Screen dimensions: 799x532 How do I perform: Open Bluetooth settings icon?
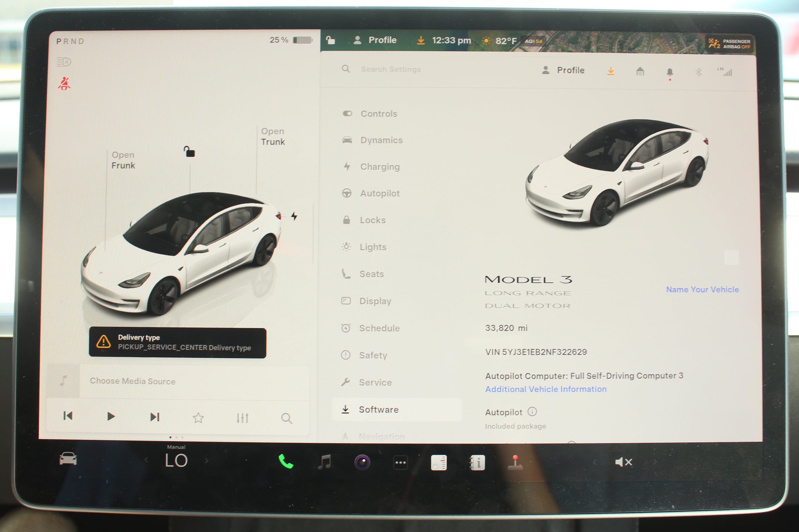698,72
